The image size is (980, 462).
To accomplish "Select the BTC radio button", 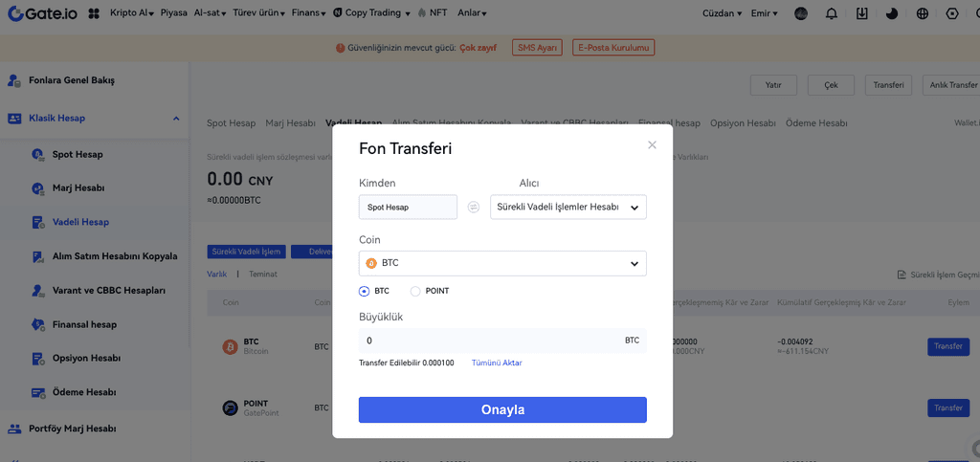I will point(364,291).
